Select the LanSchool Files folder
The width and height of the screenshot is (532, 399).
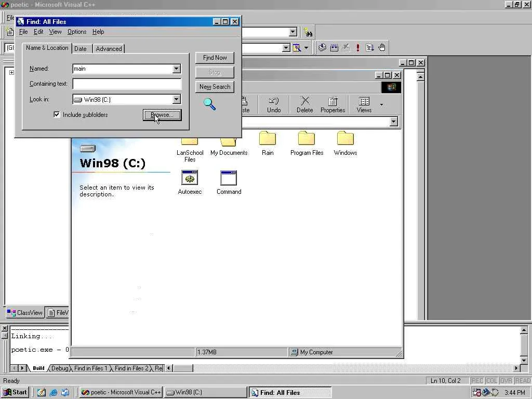coord(190,151)
